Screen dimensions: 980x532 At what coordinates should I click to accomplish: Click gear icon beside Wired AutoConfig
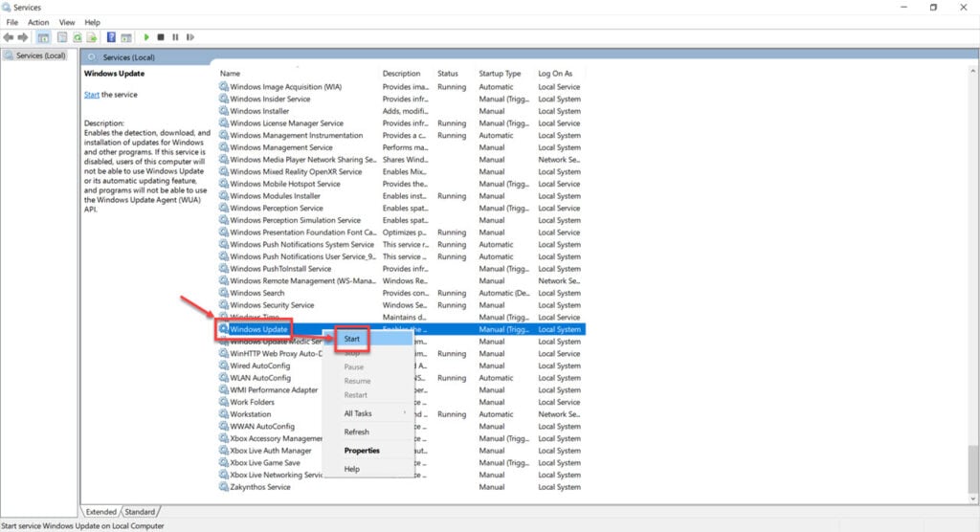click(x=223, y=366)
